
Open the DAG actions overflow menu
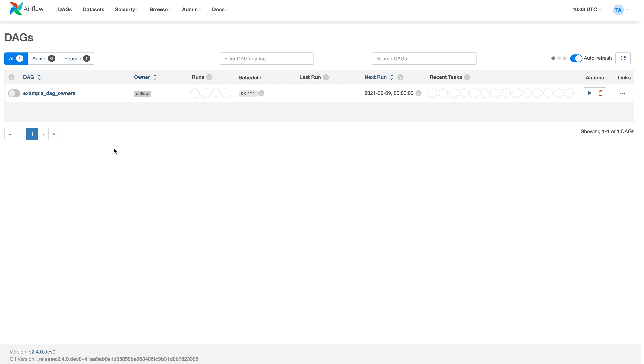click(x=622, y=93)
